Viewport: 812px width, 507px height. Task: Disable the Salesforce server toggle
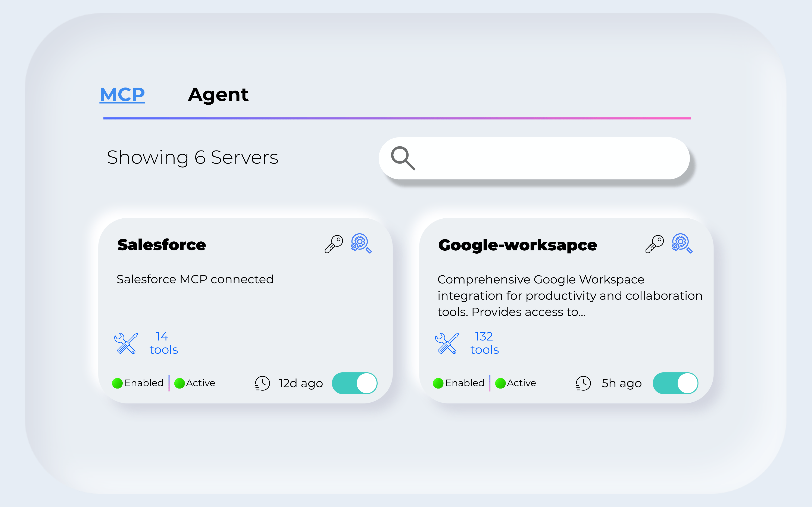coord(355,383)
